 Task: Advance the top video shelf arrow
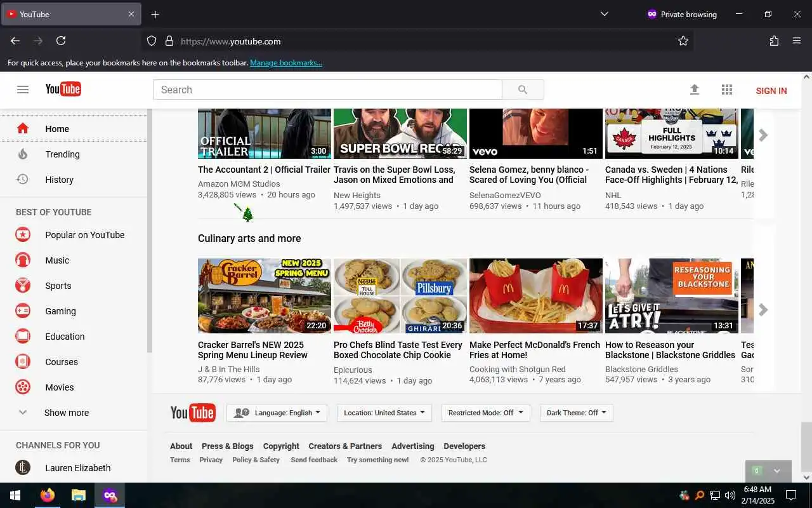[764, 135]
